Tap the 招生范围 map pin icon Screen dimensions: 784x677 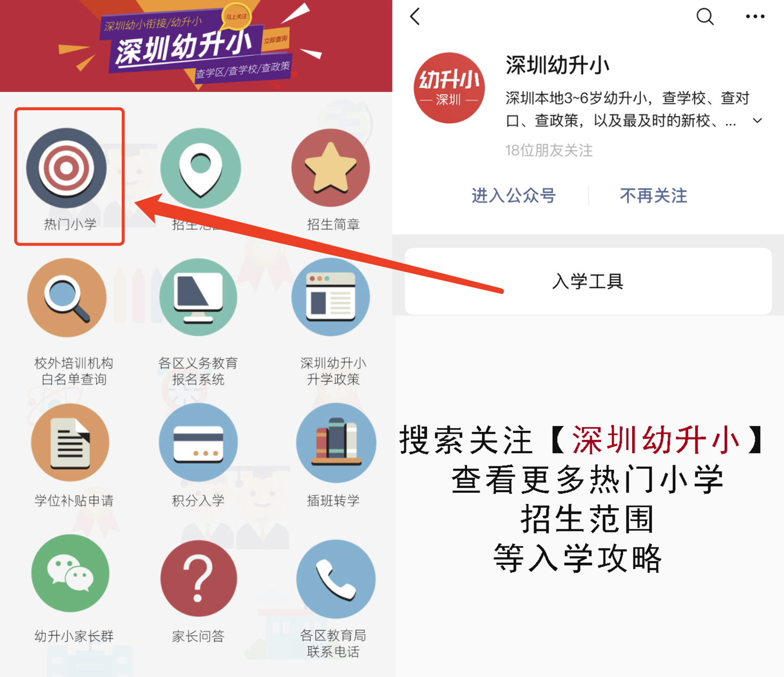pyautogui.click(x=200, y=168)
